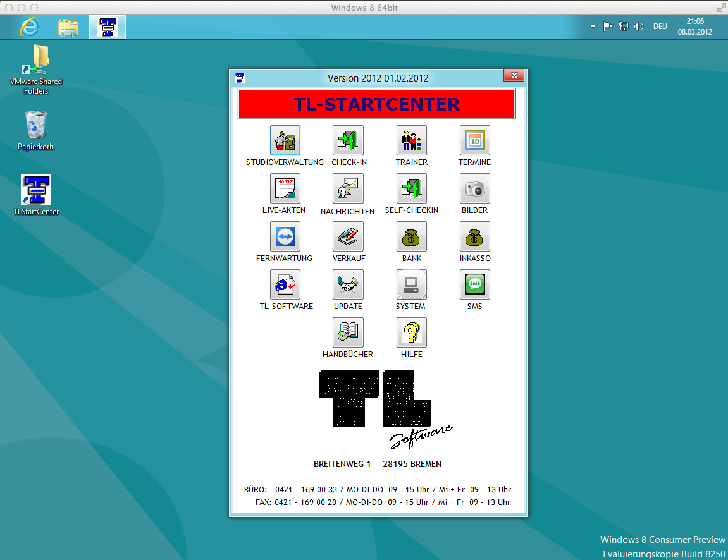Open the System computer icon
The image size is (728, 560).
(411, 284)
